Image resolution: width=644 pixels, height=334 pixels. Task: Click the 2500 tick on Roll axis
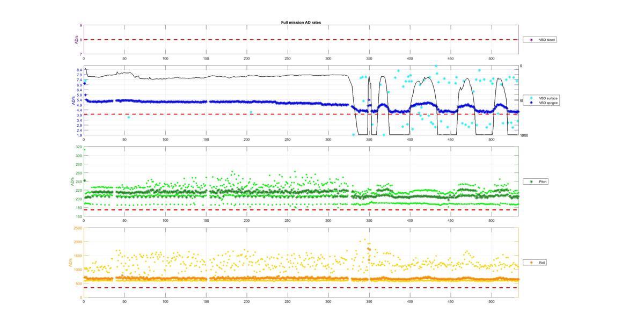(78, 228)
